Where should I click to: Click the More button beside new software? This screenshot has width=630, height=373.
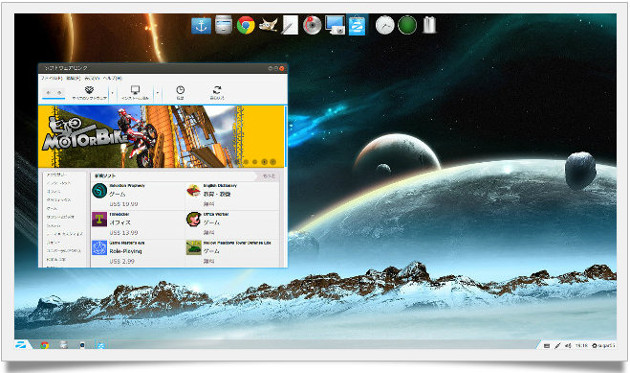[x=269, y=176]
